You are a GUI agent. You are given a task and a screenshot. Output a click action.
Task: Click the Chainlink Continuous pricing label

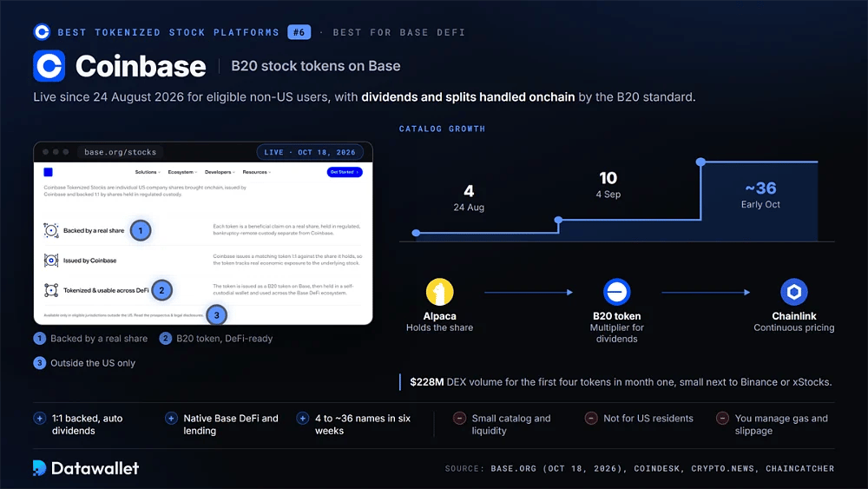794,321
